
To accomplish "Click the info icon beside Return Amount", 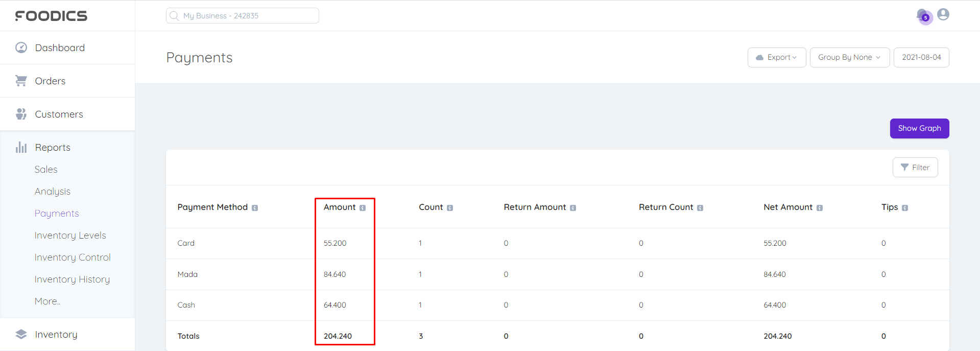I will pos(573,208).
